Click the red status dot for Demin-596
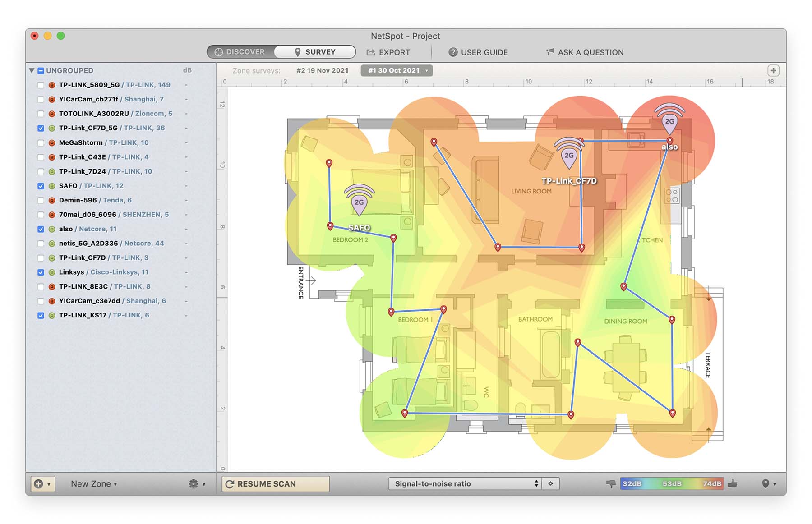The width and height of the screenshot is (812, 524). click(52, 200)
